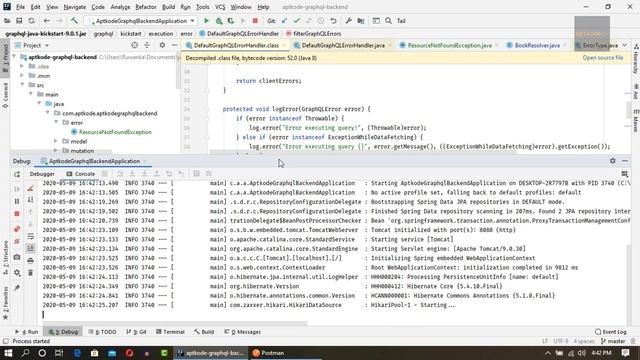Image resolution: width=640 pixels, height=360 pixels.
Task: Open the Terminal tool window
Action: (170, 332)
